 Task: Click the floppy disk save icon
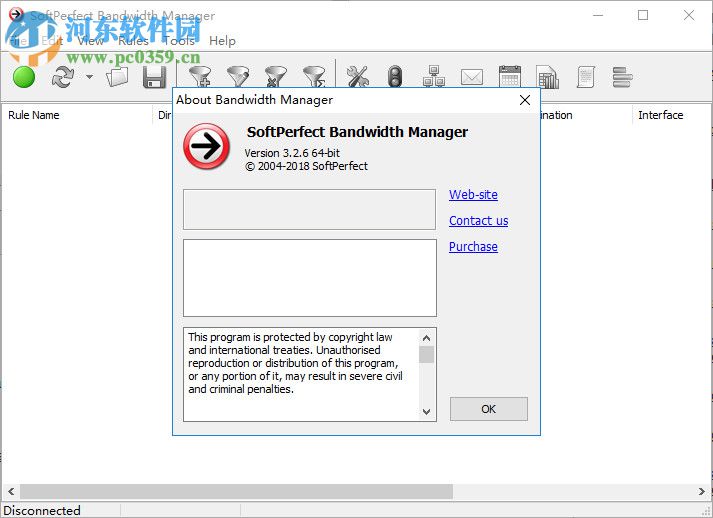tap(155, 77)
